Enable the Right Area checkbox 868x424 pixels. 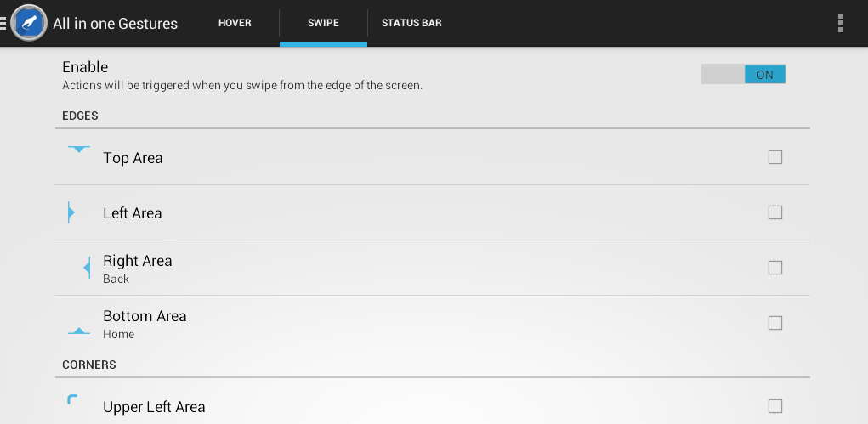pyautogui.click(x=775, y=268)
